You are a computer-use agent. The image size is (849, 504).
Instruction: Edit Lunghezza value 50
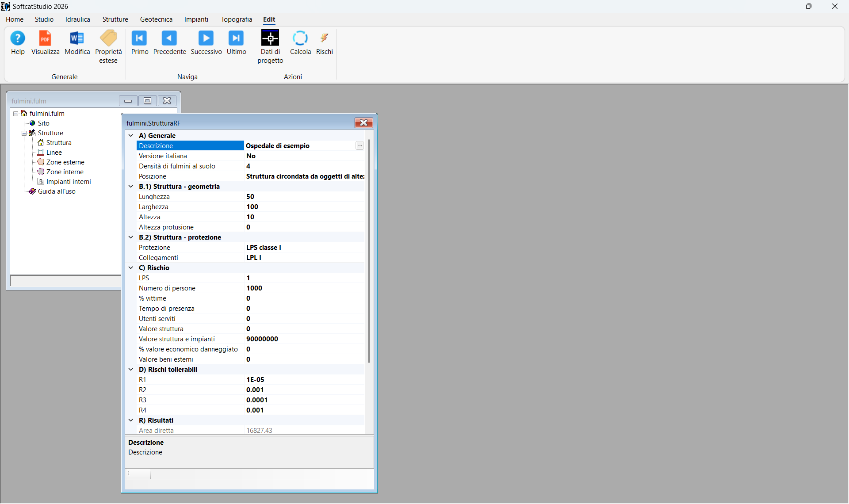pos(305,197)
